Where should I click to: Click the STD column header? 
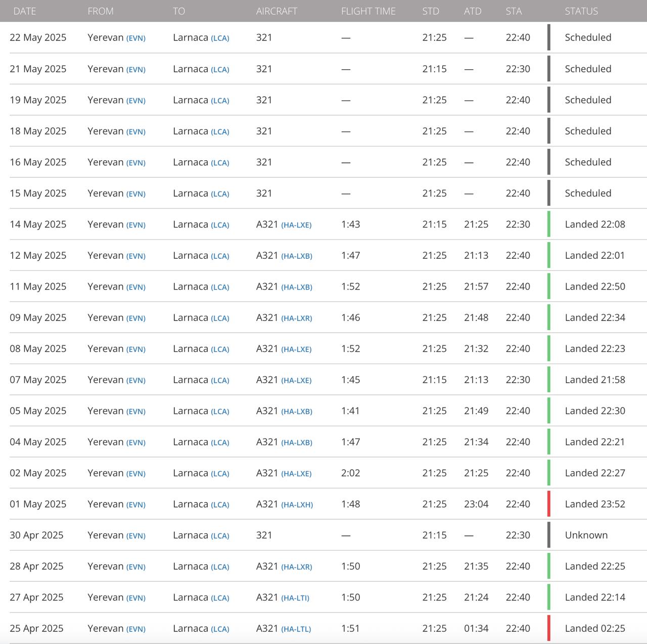tap(431, 11)
